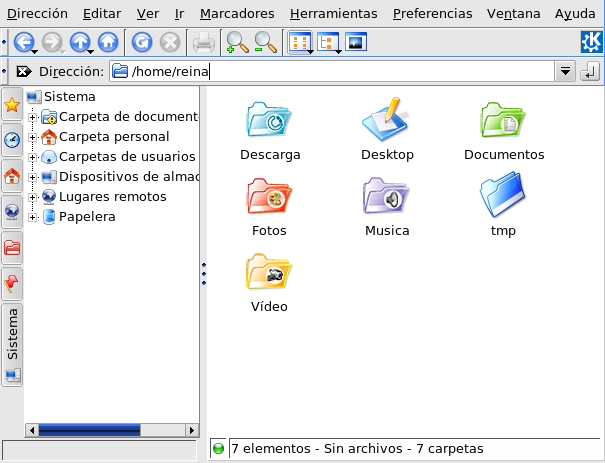Click the Print toolbar icon
605x463 pixels.
pyautogui.click(x=203, y=42)
